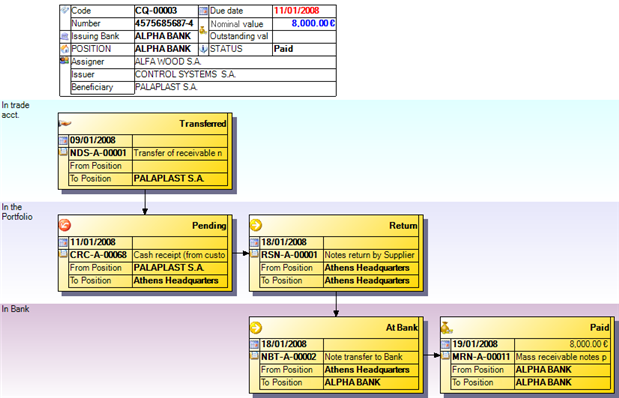The width and height of the screenshot is (619, 398).
Task: Click To Position PALAPLAST S.A. in Transferred card
Action: [169, 178]
